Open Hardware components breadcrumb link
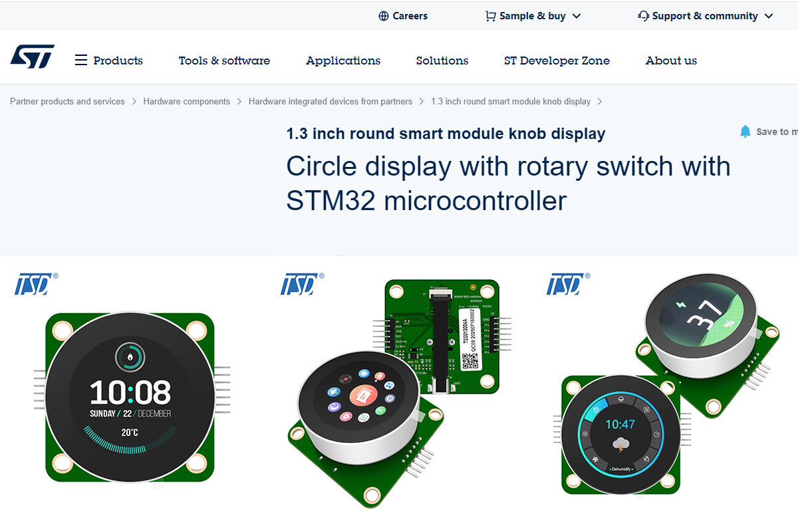 click(186, 102)
